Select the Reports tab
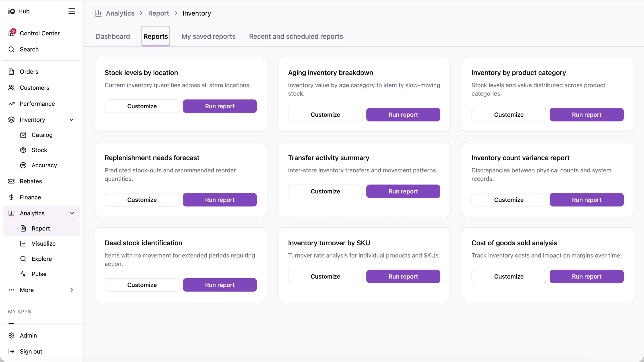This screenshot has height=362, width=644. (156, 36)
